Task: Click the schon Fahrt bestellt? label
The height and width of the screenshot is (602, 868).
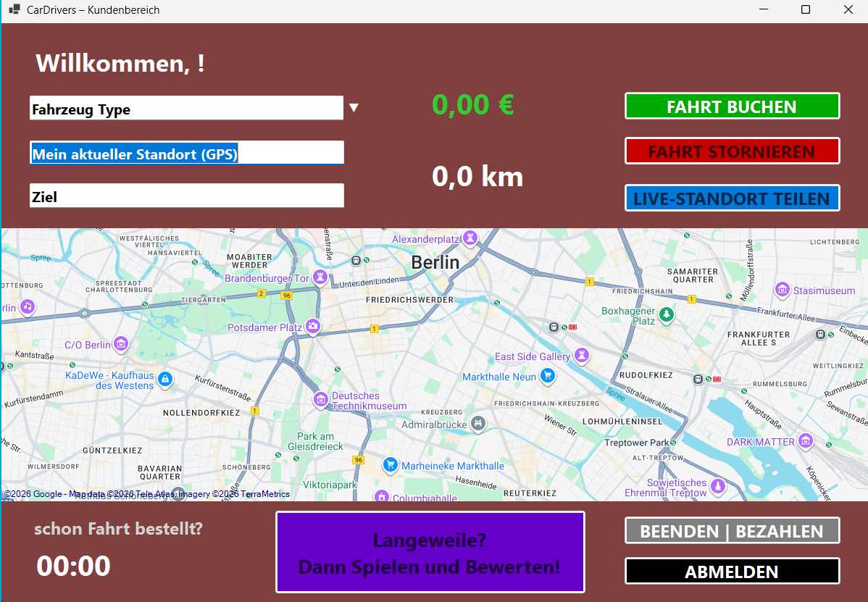Action: click(119, 528)
